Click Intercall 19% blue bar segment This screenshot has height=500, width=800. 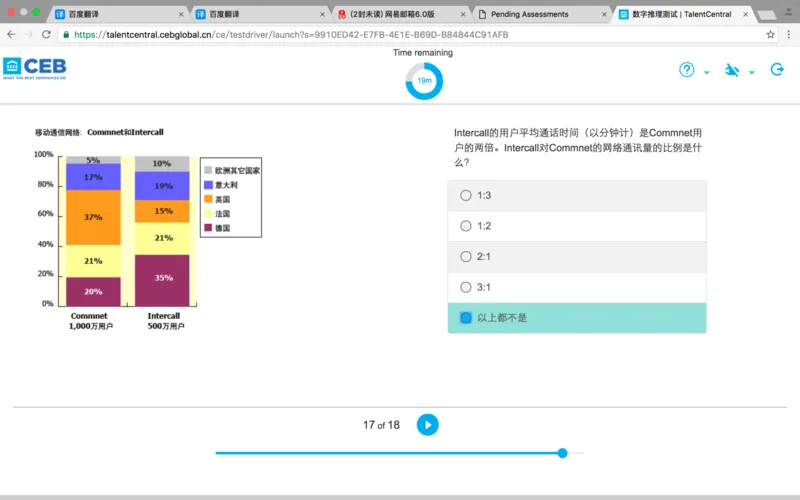click(x=162, y=186)
